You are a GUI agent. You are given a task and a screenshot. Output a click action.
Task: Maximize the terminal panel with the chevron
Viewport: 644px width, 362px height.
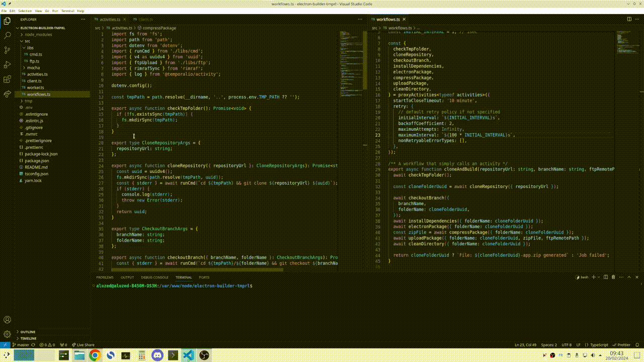pos(629,277)
